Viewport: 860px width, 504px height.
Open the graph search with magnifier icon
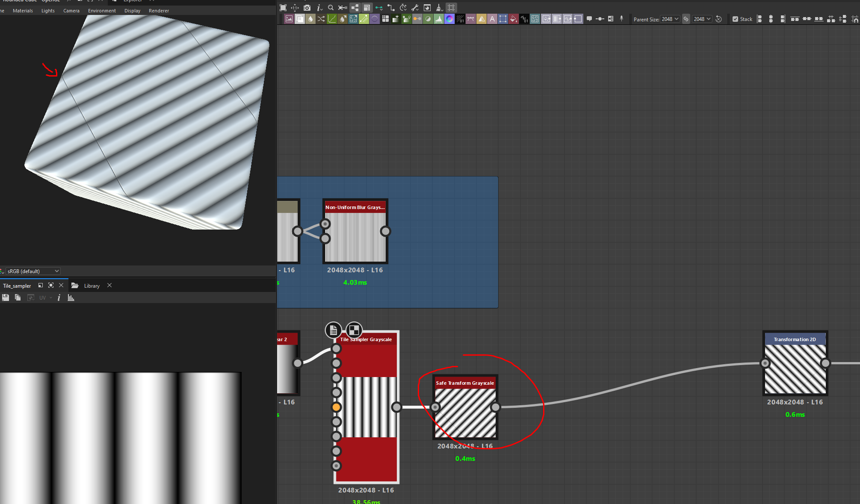pyautogui.click(x=331, y=8)
